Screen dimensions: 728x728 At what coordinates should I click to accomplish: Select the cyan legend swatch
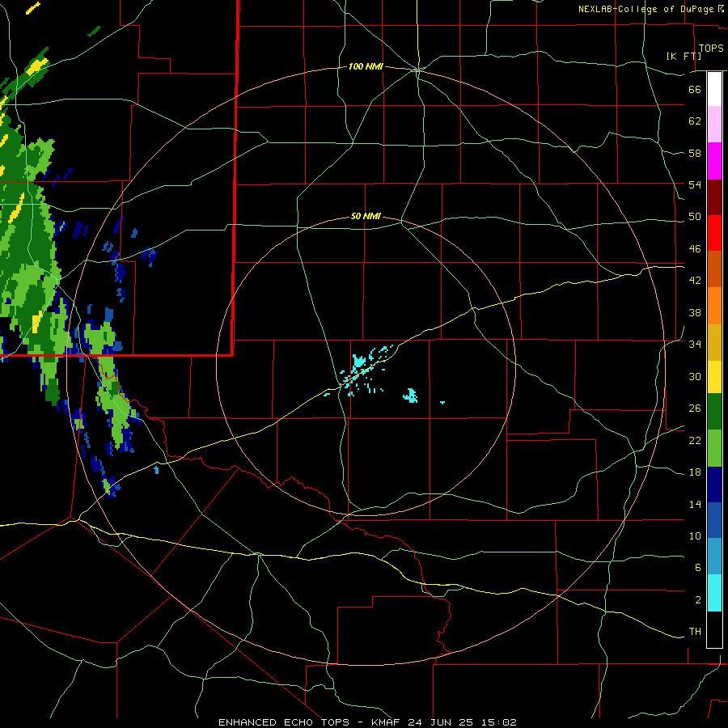[x=714, y=593]
